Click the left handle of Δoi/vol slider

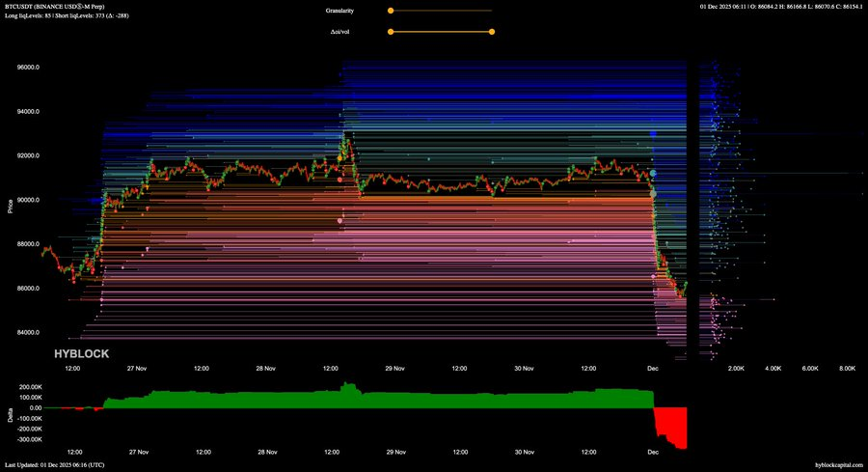click(391, 32)
